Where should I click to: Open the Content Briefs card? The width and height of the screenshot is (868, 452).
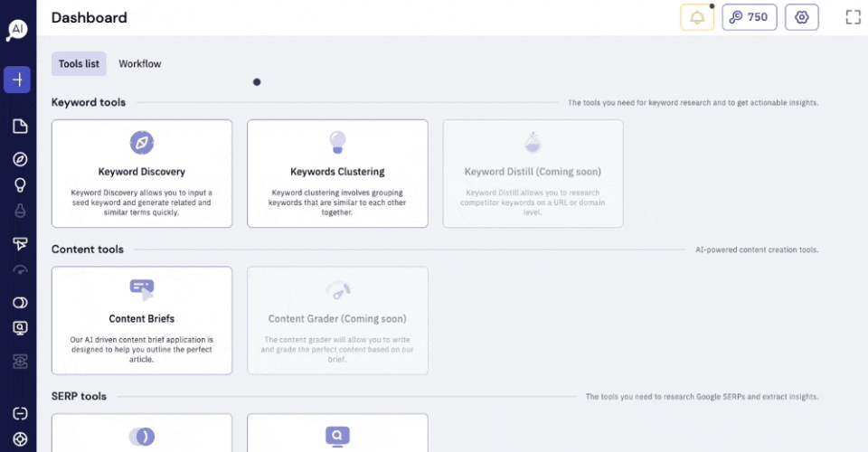(142, 320)
